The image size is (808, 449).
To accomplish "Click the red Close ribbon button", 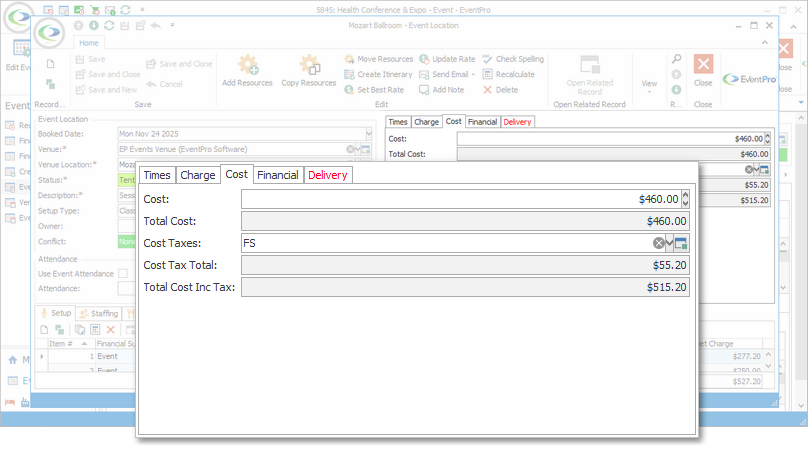I will click(703, 64).
